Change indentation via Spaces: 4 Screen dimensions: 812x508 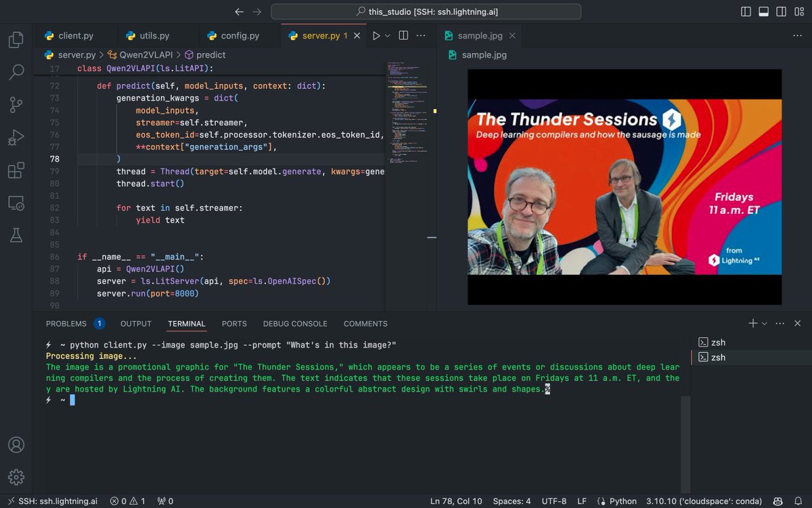coord(512,501)
